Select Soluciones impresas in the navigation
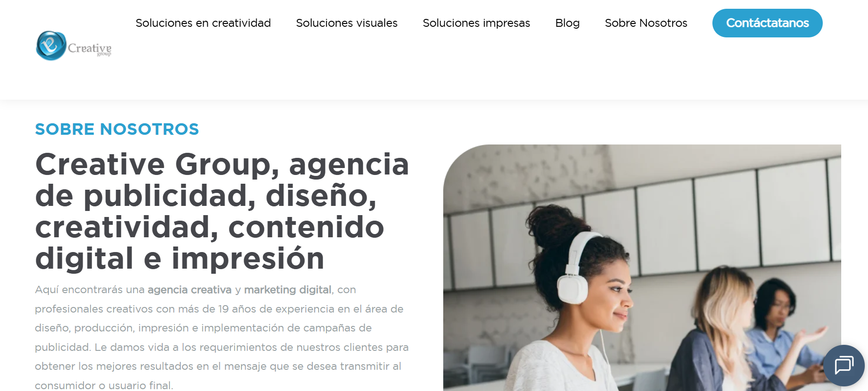Viewport: 868px width, 391px height. (x=476, y=23)
